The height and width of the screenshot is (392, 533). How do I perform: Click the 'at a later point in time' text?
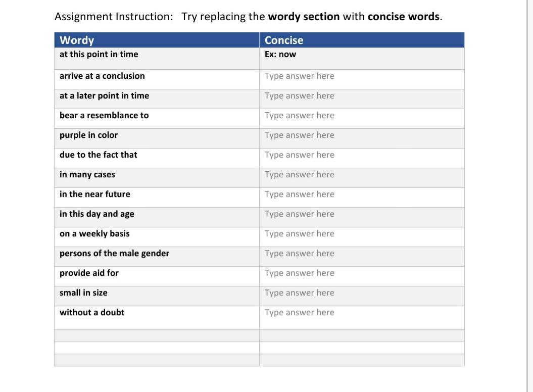pyautogui.click(x=105, y=96)
